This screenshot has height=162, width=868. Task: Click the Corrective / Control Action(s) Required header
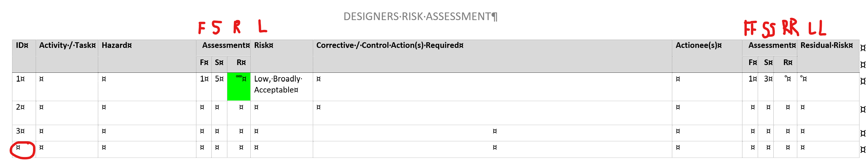(x=389, y=45)
